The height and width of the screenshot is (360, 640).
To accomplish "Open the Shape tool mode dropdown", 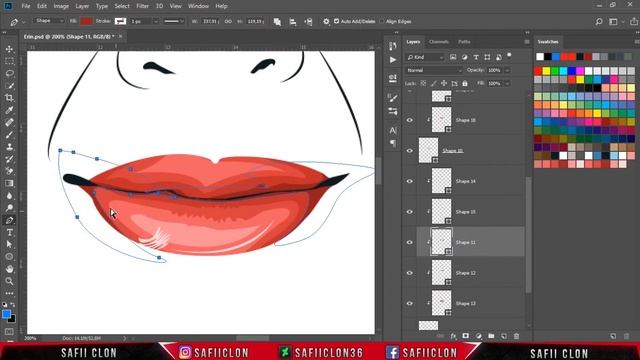I will point(49,21).
